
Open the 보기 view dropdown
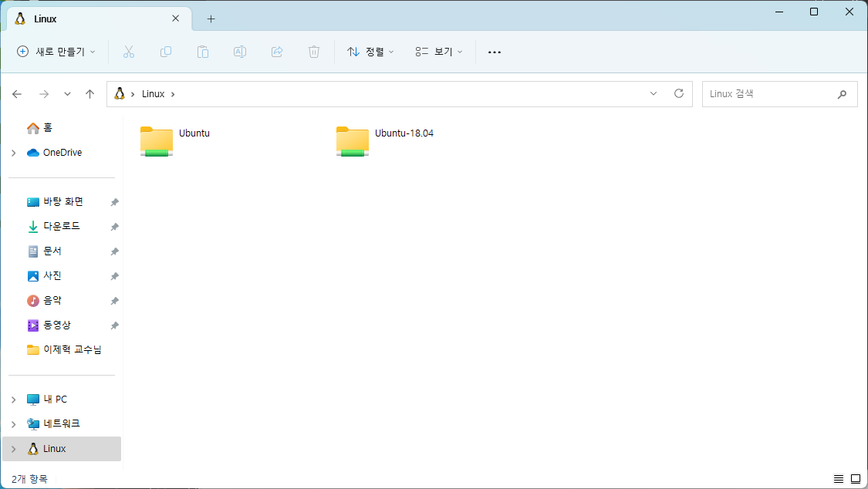(438, 52)
